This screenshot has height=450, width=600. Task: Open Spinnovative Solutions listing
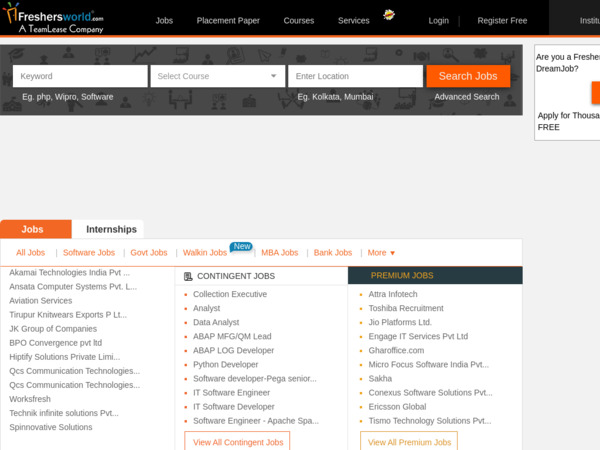pyautogui.click(x=51, y=427)
